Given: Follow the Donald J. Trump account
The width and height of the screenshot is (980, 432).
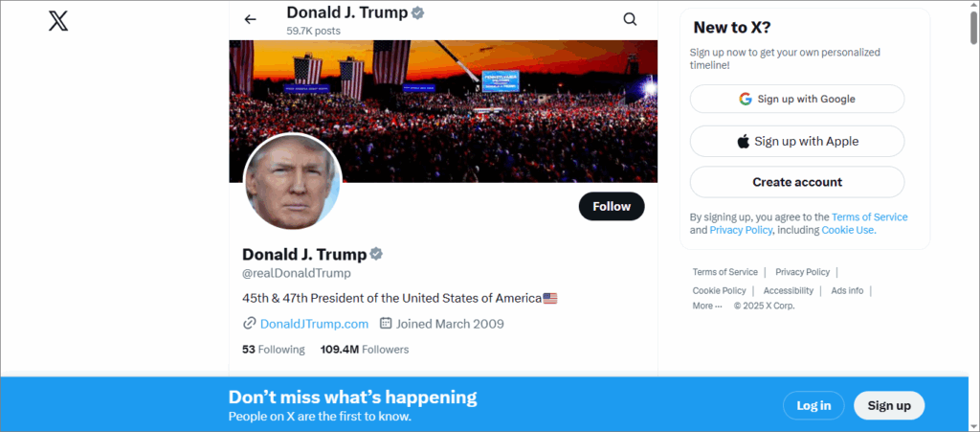Looking at the screenshot, I should [612, 206].
